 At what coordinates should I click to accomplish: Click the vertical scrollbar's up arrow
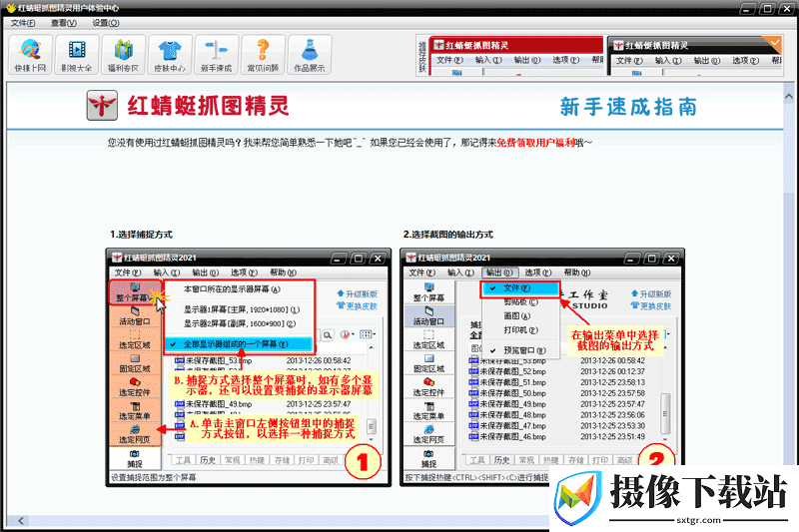point(789,96)
